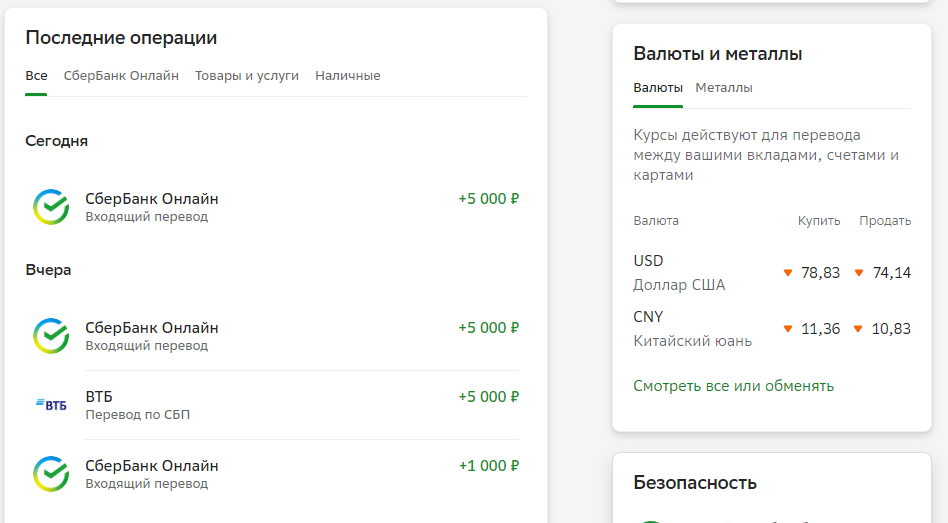Click the orange arrow next to CNY sell rate 10,83

click(858, 329)
